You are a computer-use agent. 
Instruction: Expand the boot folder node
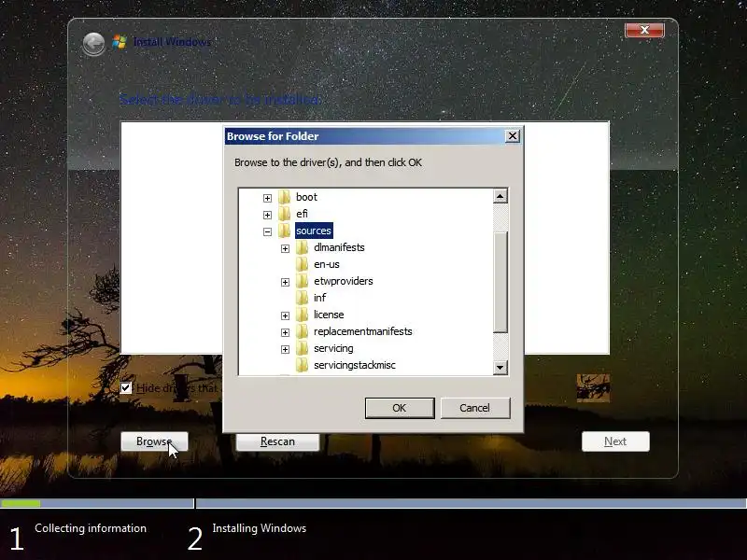[267, 198]
